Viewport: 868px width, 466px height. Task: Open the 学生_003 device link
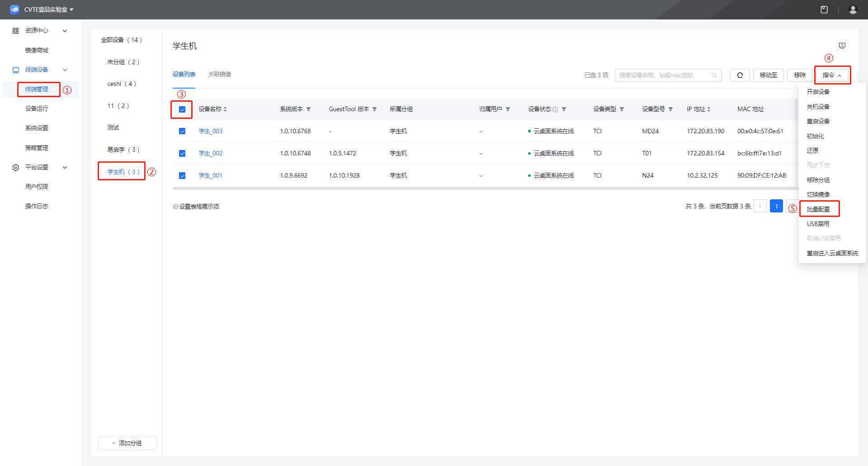(x=211, y=131)
